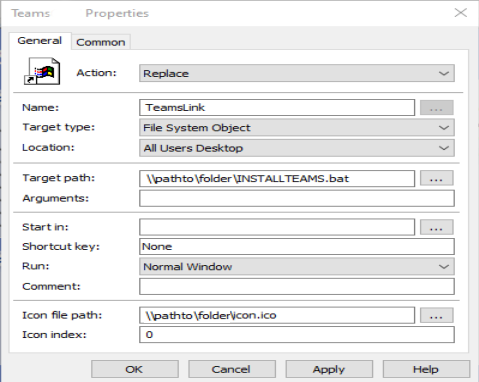Click the Cancel button
Screen dimensions: 479x382
click(x=232, y=369)
